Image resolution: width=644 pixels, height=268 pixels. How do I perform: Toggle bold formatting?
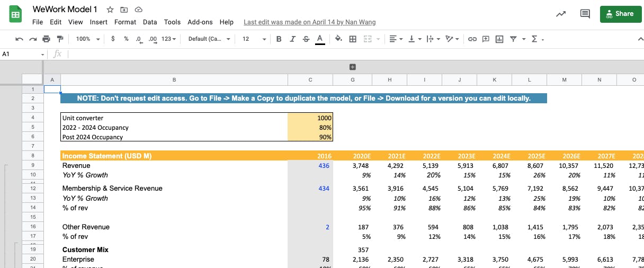[279, 39]
